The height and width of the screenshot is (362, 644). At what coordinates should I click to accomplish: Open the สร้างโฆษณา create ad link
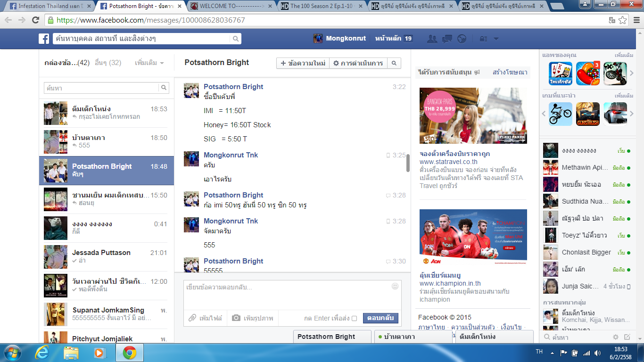coord(510,72)
